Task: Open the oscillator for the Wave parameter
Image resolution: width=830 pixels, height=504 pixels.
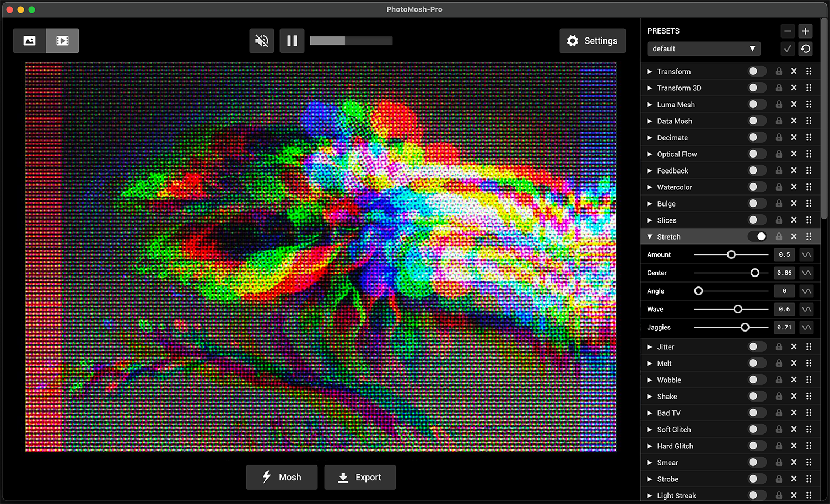Action: (806, 309)
